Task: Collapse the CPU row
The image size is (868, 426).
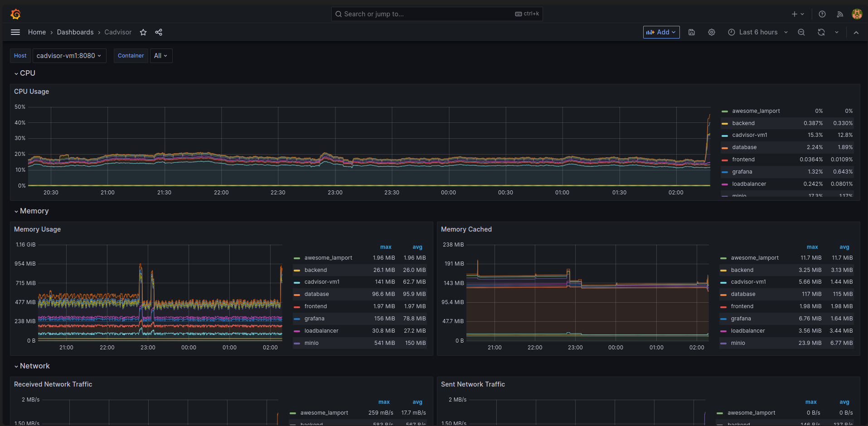Action: pyautogui.click(x=25, y=73)
